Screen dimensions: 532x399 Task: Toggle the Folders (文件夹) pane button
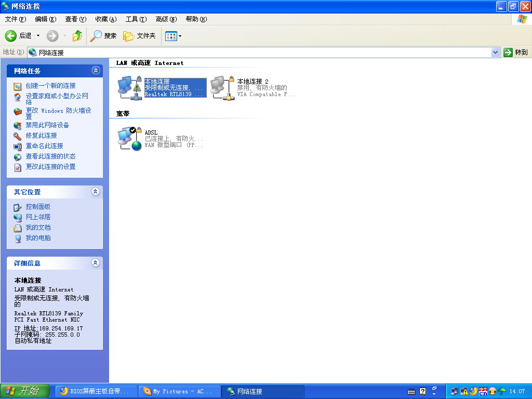tap(139, 36)
